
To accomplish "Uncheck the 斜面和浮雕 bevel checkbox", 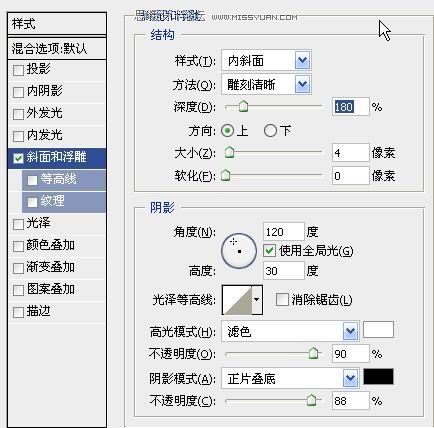I will [18, 158].
